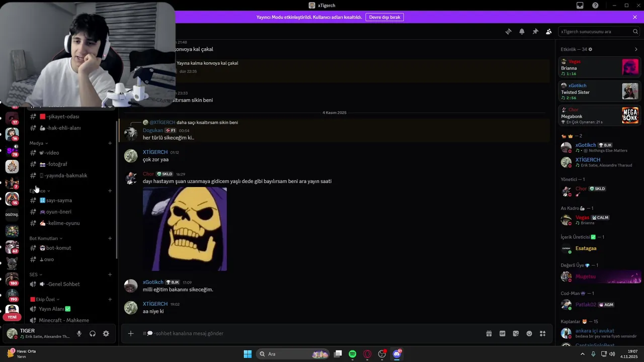This screenshot has height=362, width=644.
Task: Collapse the Eğlence category
Action: click(39, 191)
